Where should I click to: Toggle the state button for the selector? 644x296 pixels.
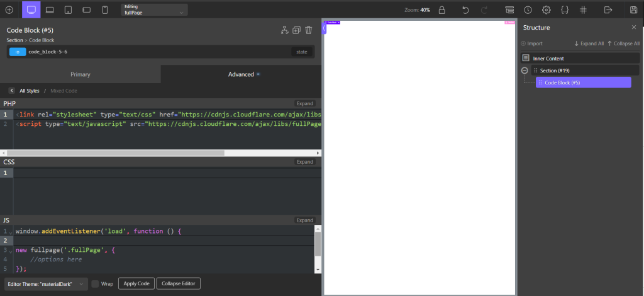[302, 52]
